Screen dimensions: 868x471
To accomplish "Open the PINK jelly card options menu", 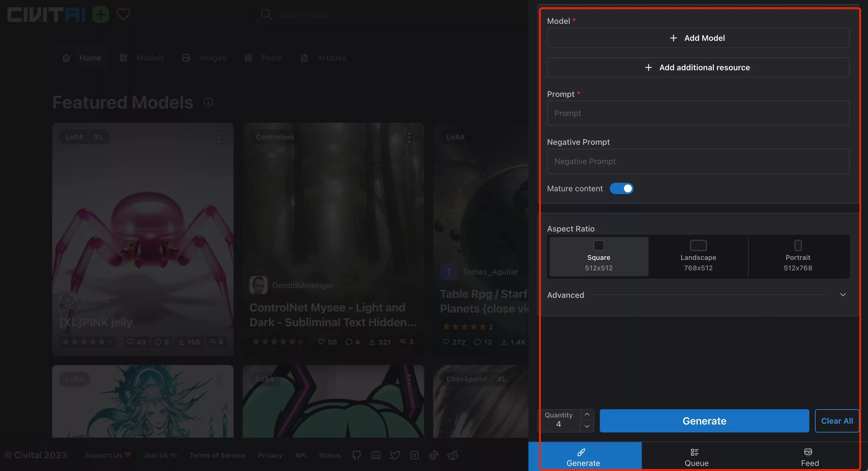I will [x=219, y=137].
